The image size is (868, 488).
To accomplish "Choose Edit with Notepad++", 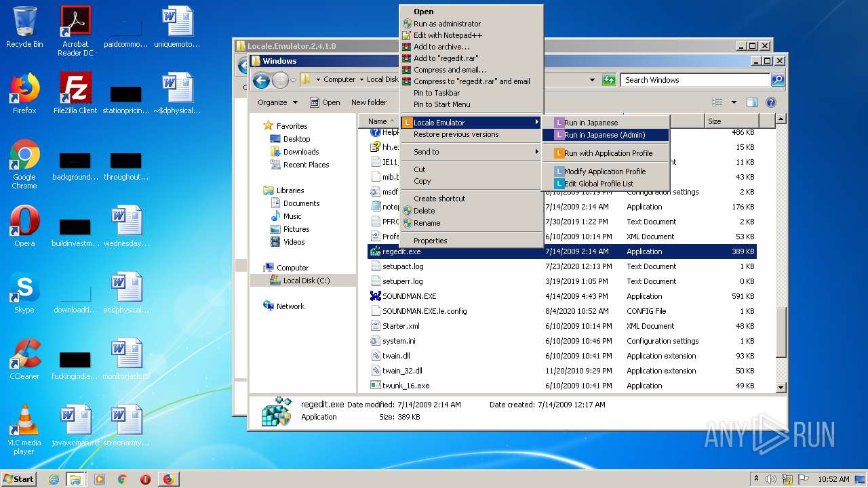I will click(x=471, y=35).
